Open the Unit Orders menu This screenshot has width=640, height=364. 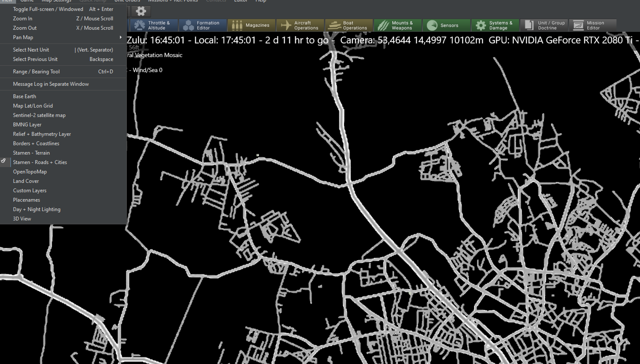point(127,1)
